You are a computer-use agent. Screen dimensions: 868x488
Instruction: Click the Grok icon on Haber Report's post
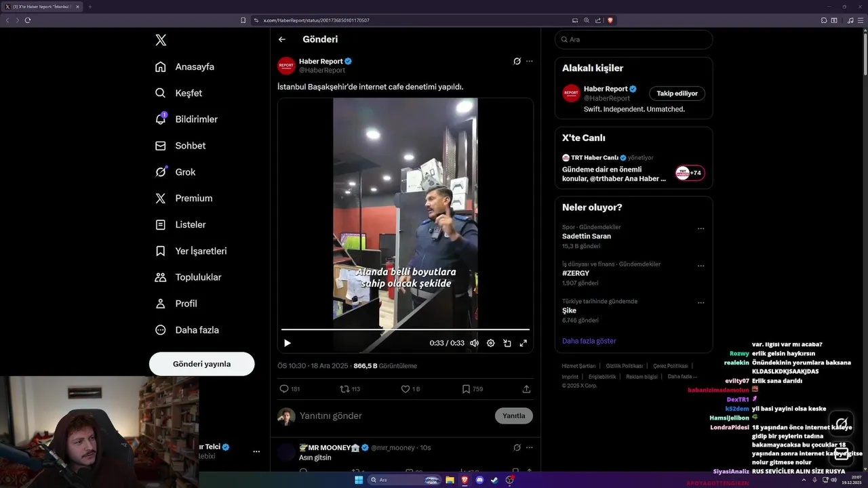click(517, 61)
